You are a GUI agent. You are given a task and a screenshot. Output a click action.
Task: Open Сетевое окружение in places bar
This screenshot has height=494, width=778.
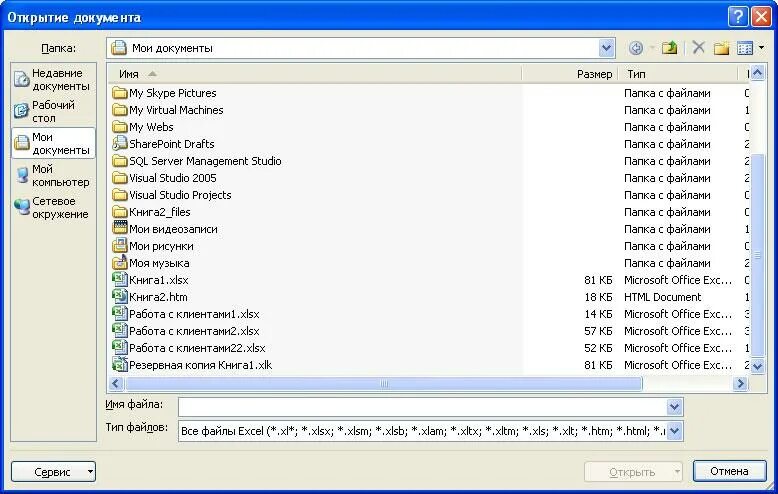click(x=54, y=207)
